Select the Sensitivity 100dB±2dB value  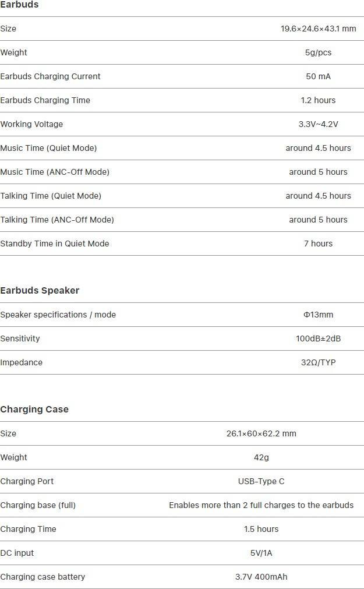[318, 338]
